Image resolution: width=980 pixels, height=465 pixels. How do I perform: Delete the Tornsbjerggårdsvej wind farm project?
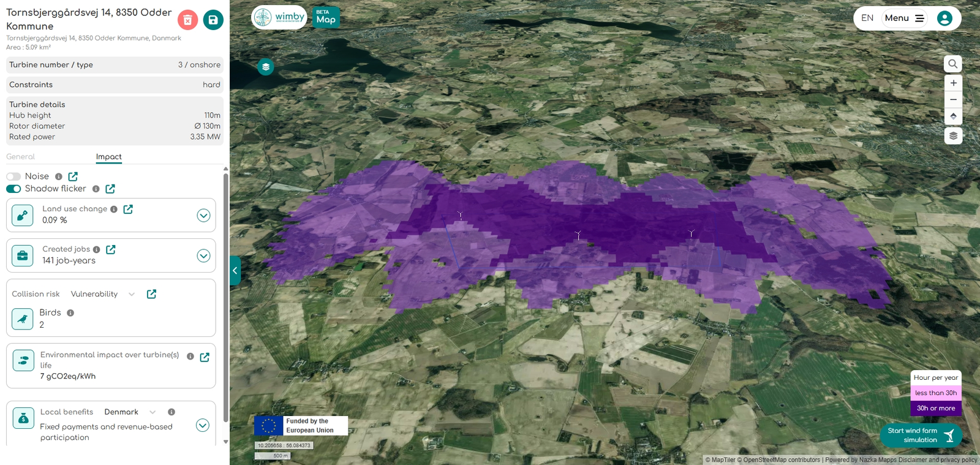point(187,20)
